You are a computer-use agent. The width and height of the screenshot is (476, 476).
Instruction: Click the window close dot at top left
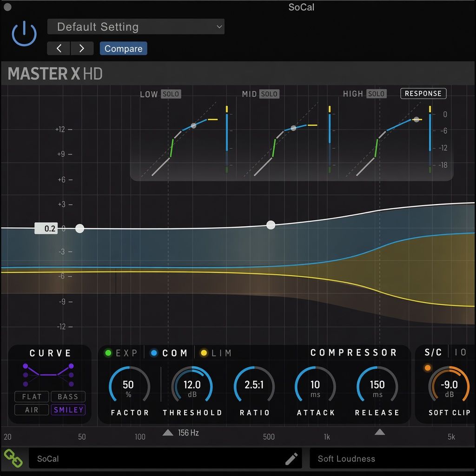pyautogui.click(x=7, y=7)
